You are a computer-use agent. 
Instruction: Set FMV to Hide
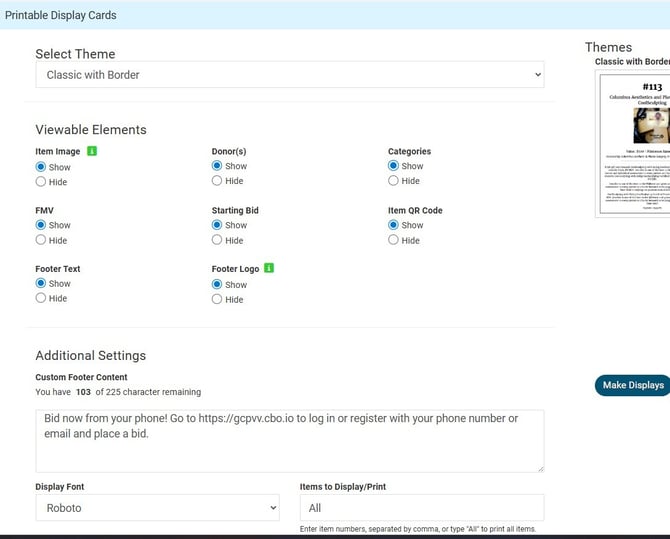pyautogui.click(x=41, y=240)
